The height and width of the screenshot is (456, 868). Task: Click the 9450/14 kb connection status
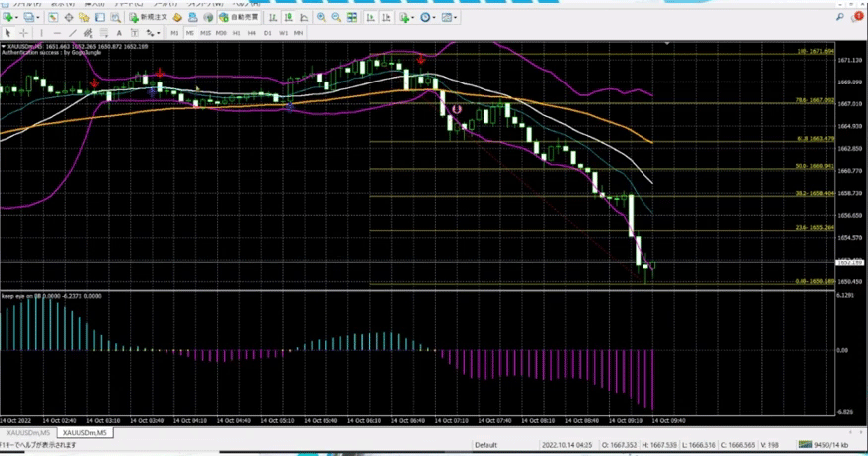coord(824,445)
